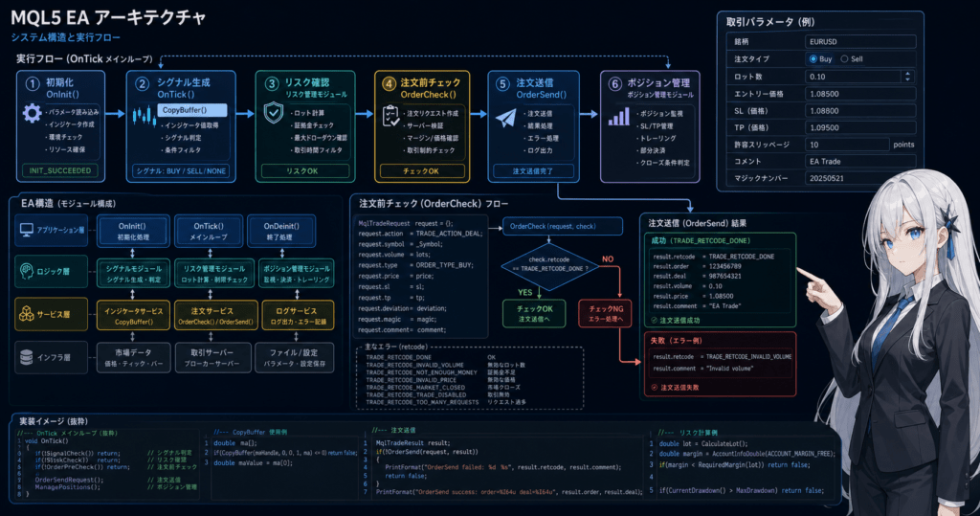Select the ポジション管理モジュール box in EA構造
980x516 pixels.
pos(297,274)
